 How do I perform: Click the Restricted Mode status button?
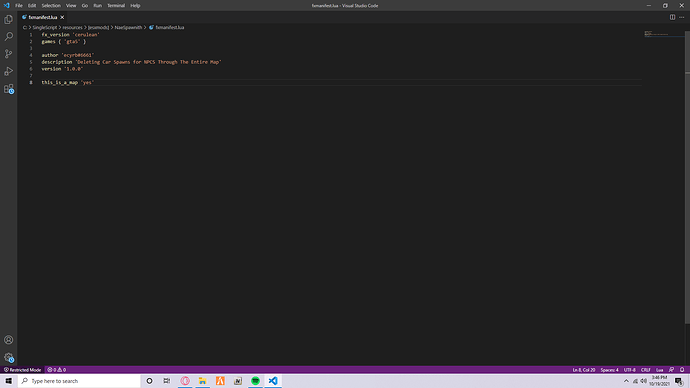coord(22,370)
